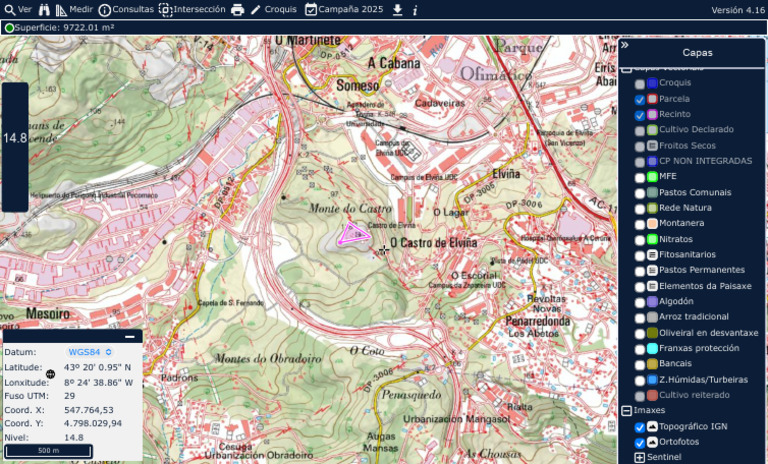Click the Croquis blue swatch icon
This screenshot has height=464, width=768.
[652, 83]
